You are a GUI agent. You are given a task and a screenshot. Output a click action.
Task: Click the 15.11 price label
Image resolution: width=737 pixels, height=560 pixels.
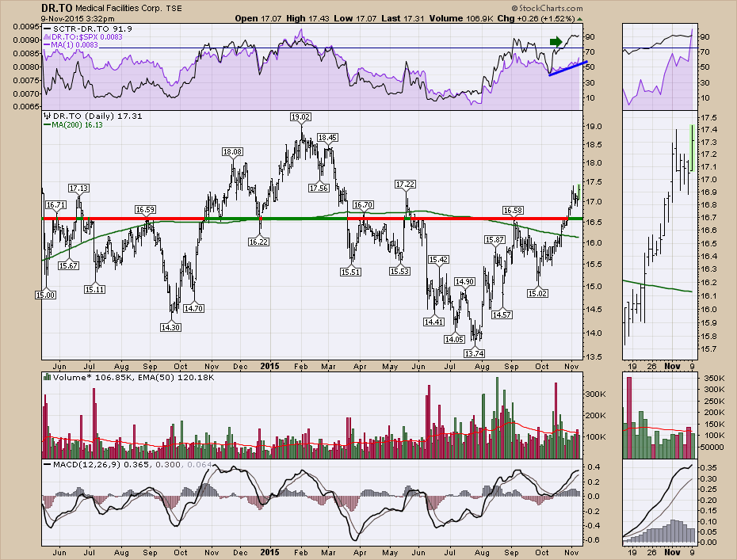[95, 289]
